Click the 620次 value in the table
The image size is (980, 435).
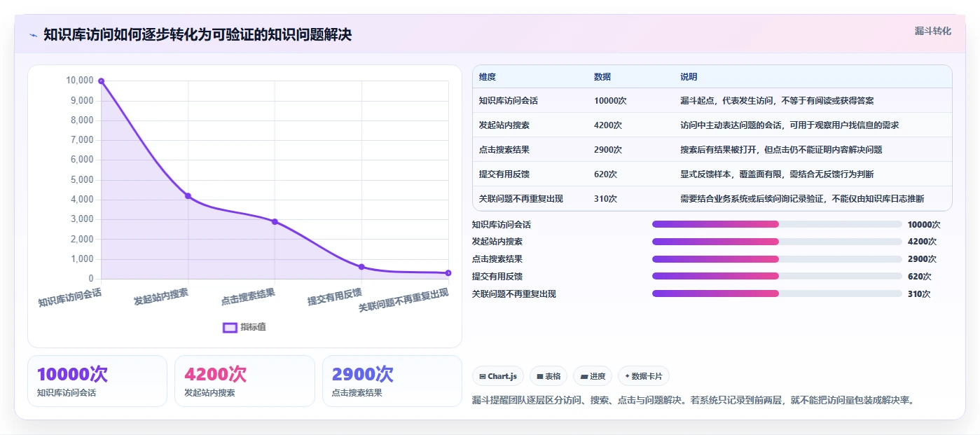point(606,174)
